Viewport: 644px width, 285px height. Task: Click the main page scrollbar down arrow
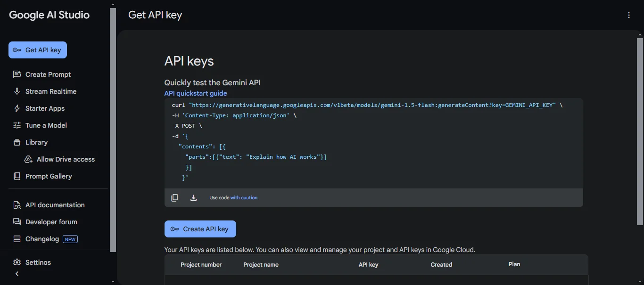coord(640,281)
